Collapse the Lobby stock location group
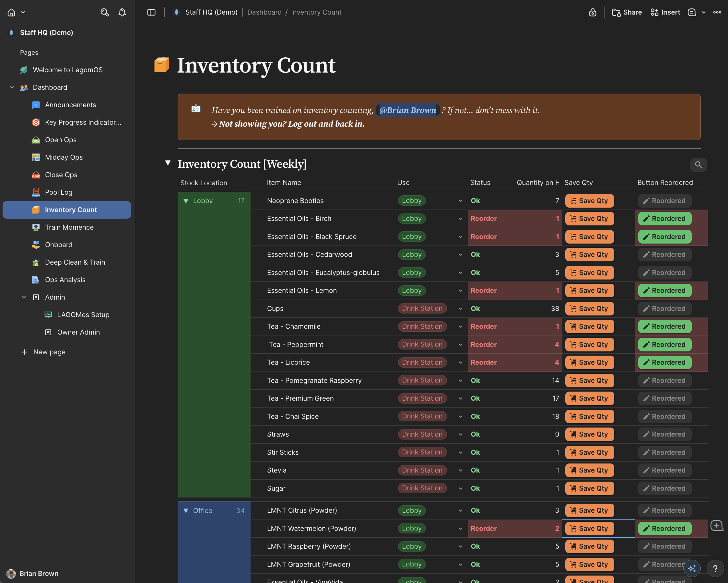 [x=186, y=201]
